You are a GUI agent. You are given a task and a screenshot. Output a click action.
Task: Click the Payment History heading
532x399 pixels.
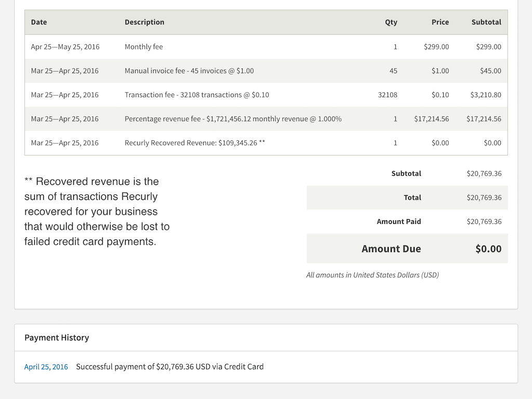(57, 338)
